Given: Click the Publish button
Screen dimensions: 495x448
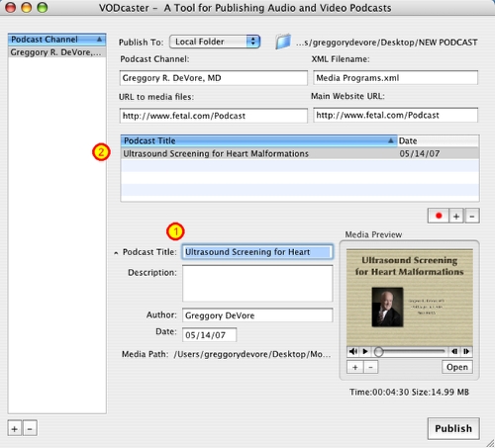Looking at the screenshot, I should coord(453,428).
